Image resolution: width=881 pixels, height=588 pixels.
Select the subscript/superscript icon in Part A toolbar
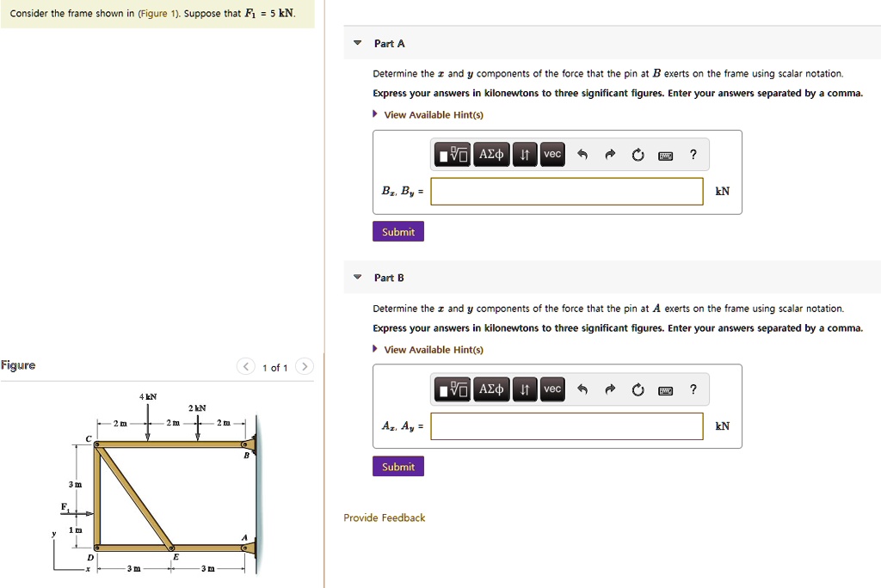coord(525,154)
